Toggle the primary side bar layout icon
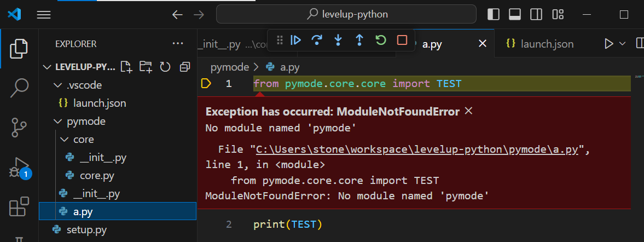 494,15
